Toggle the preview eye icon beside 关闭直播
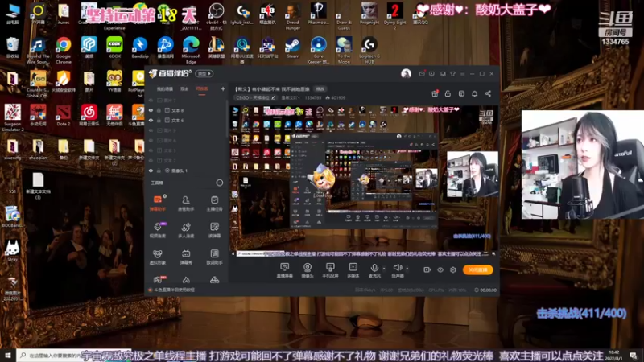644x362 pixels. (x=440, y=269)
